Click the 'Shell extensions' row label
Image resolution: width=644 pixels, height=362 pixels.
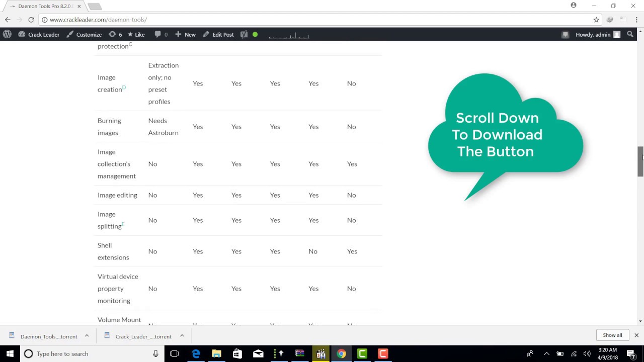113,251
